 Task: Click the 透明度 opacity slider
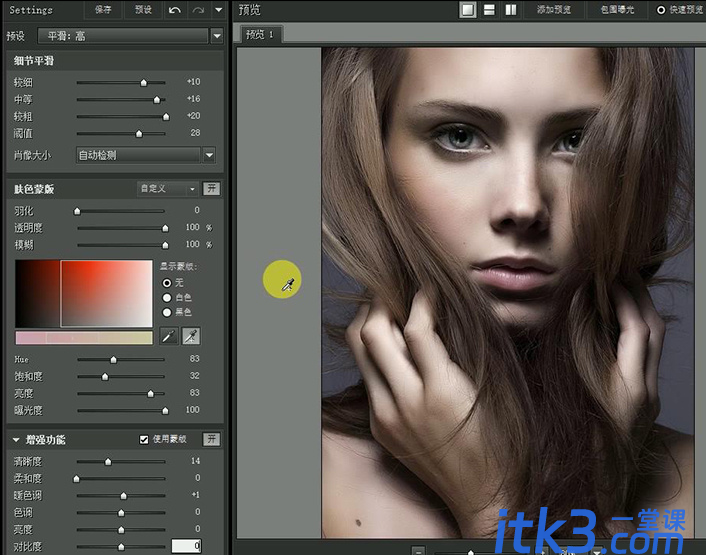[122, 228]
